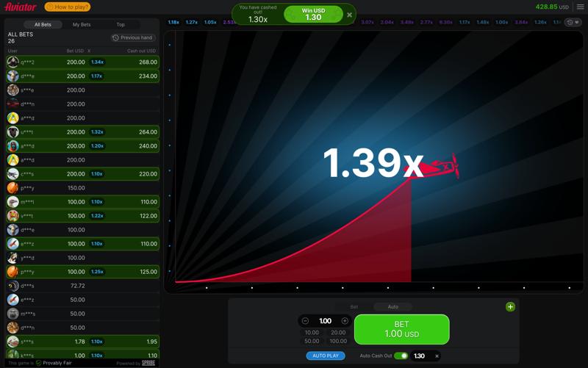Click the 1.18x history multiplier

point(173,22)
